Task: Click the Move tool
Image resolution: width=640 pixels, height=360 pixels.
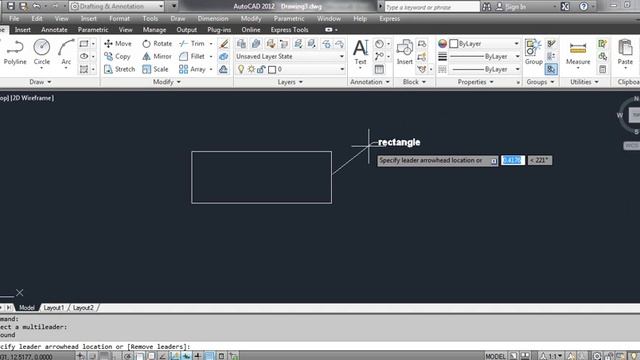Action: tap(118, 44)
